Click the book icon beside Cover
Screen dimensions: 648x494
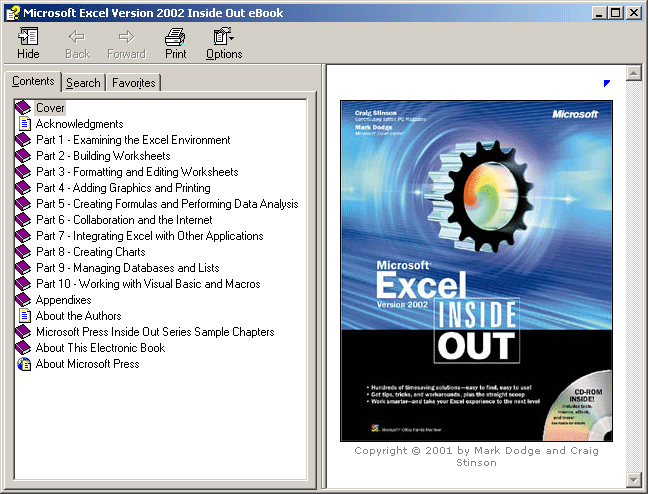[x=23, y=107]
